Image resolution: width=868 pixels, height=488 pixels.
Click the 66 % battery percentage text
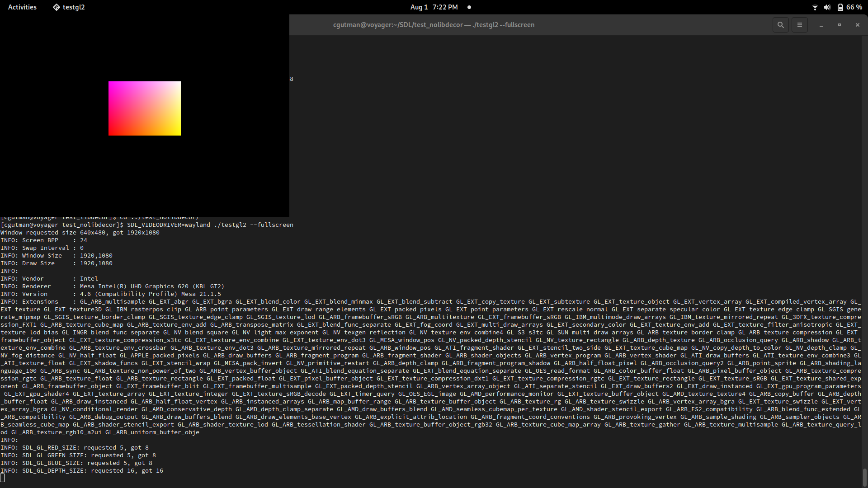click(x=854, y=7)
